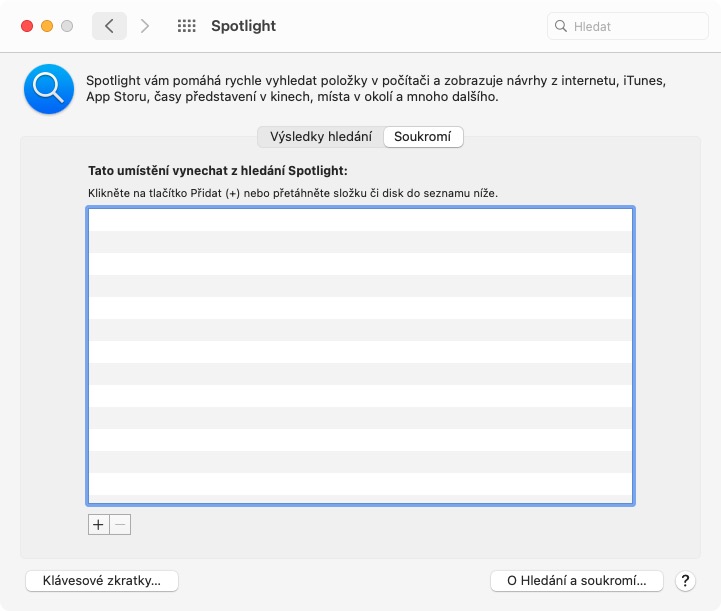Click the forward chevron arrow
Image resolution: width=721 pixels, height=611 pixels.
tap(145, 26)
